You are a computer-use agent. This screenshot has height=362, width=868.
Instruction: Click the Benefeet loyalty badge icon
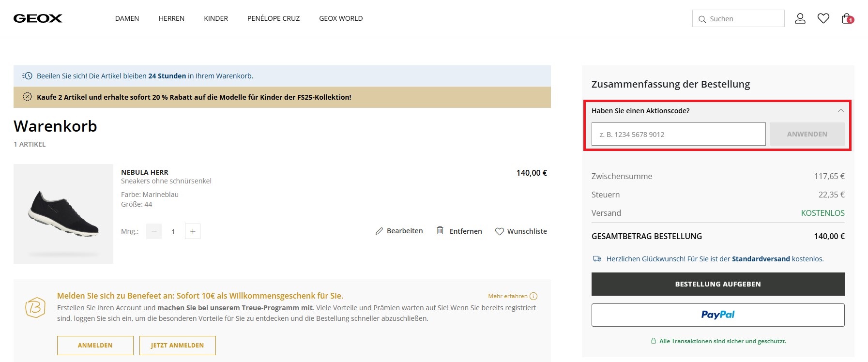[35, 307]
